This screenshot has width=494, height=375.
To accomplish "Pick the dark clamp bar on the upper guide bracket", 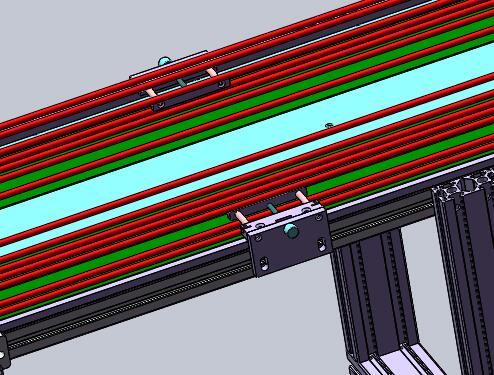I will click(191, 95).
